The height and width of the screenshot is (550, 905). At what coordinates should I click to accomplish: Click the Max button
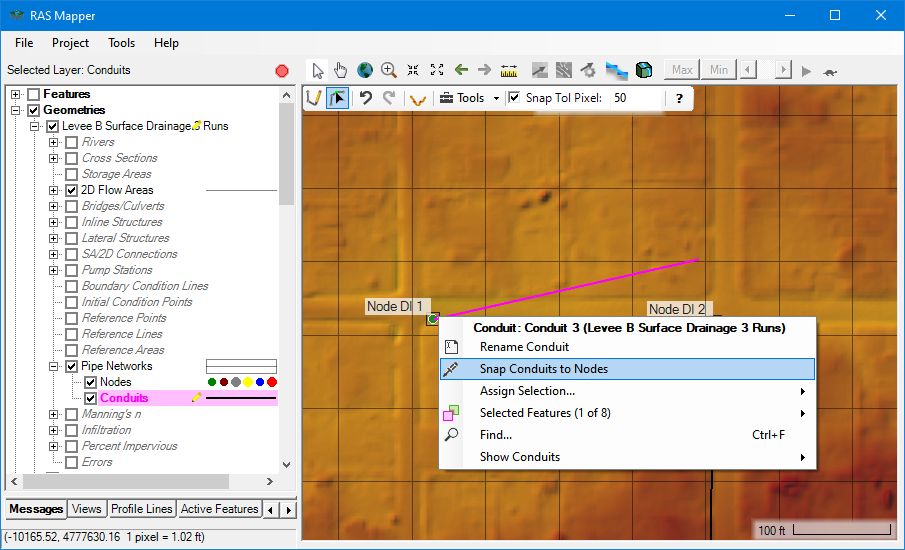tap(682, 70)
